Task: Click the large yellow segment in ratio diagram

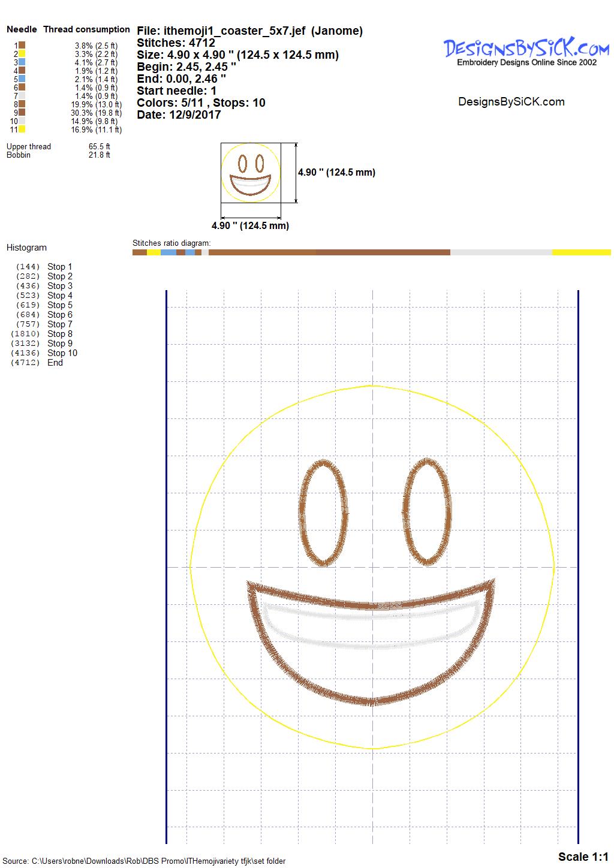Action: click(580, 252)
